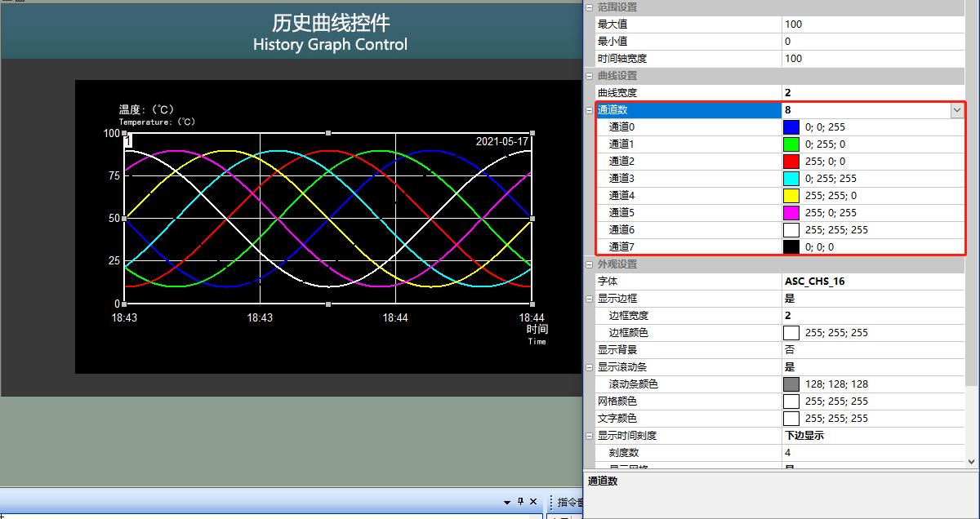Click the black 通道7 color swatch
This screenshot has height=519, width=980.
[x=791, y=247]
